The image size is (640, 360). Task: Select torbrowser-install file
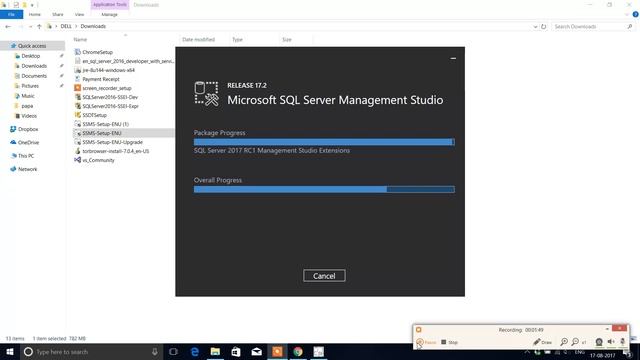pos(116,151)
